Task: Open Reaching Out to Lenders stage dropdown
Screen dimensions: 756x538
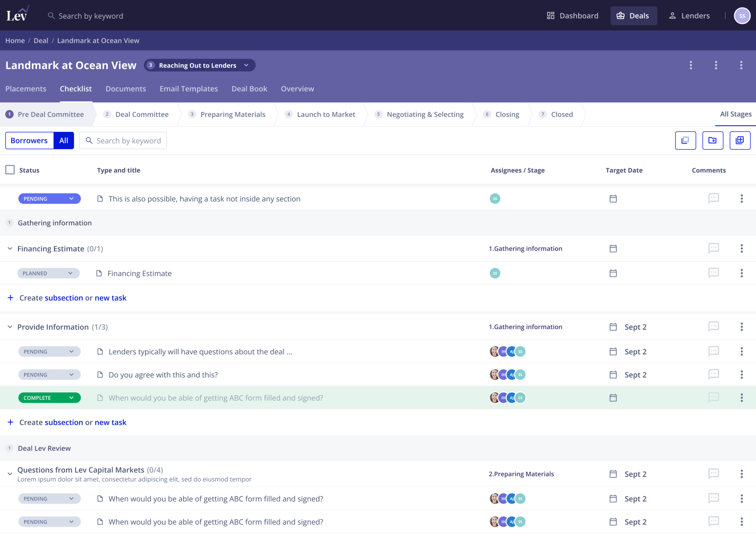Action: point(200,65)
